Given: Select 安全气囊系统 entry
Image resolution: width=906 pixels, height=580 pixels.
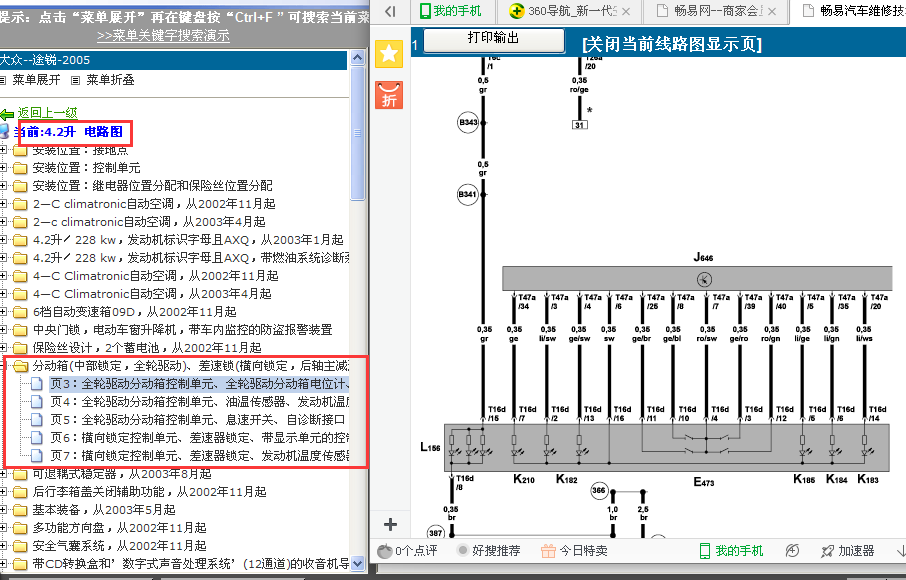Looking at the screenshot, I should 120,545.
